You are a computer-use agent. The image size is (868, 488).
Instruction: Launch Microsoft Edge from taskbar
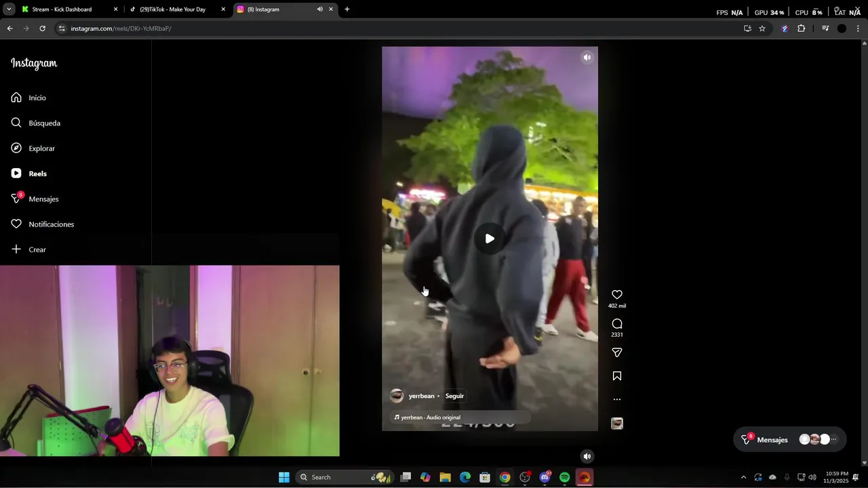[465, 477]
